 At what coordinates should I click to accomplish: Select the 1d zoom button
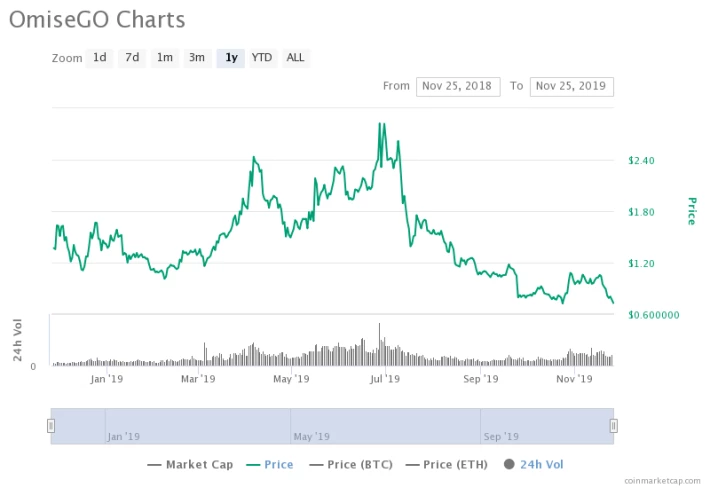click(x=100, y=58)
